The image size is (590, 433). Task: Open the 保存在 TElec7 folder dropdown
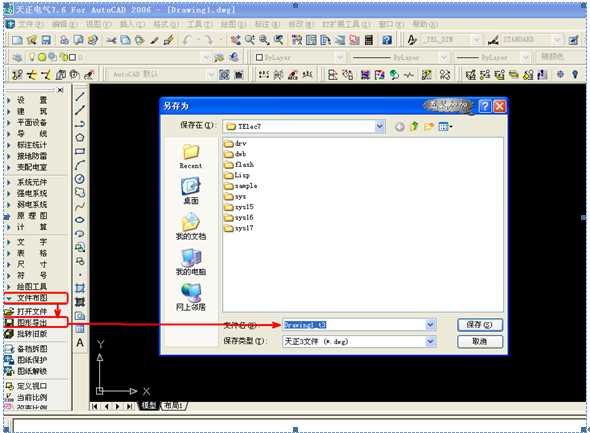pos(380,126)
